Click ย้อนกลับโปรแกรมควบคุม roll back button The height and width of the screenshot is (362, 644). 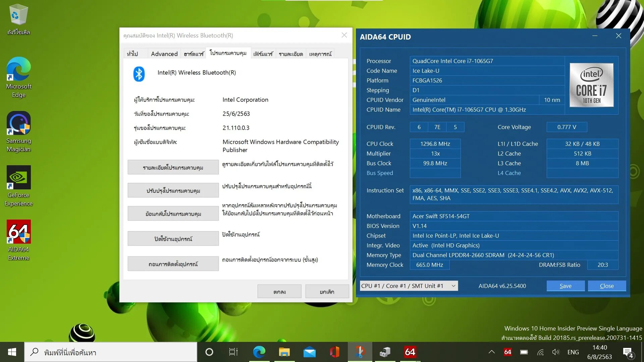173,214
